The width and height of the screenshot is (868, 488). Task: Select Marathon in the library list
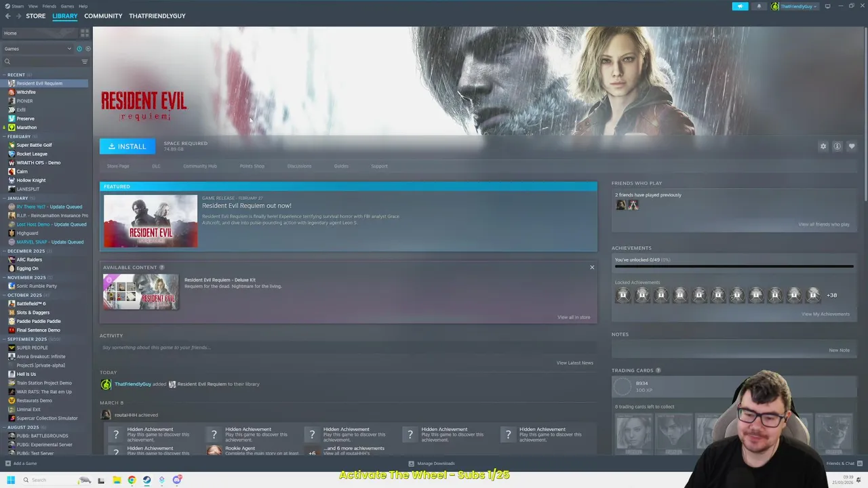click(x=26, y=127)
